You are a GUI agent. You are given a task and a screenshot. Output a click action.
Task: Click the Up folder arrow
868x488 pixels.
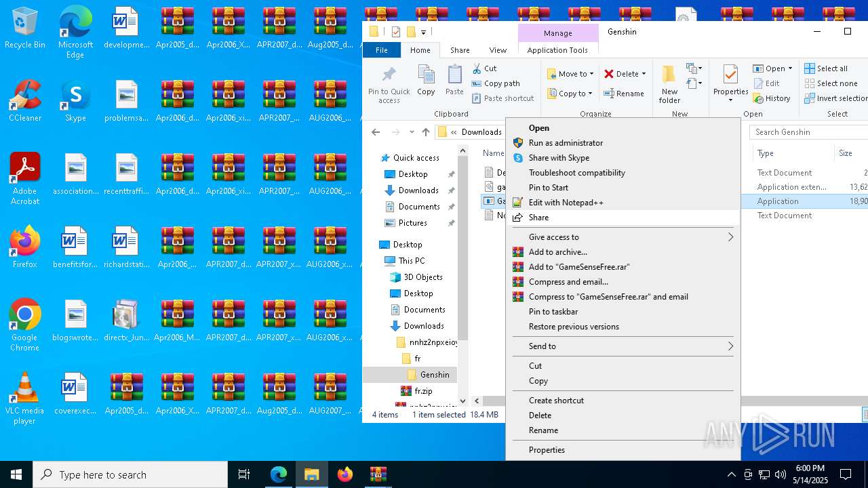click(426, 132)
